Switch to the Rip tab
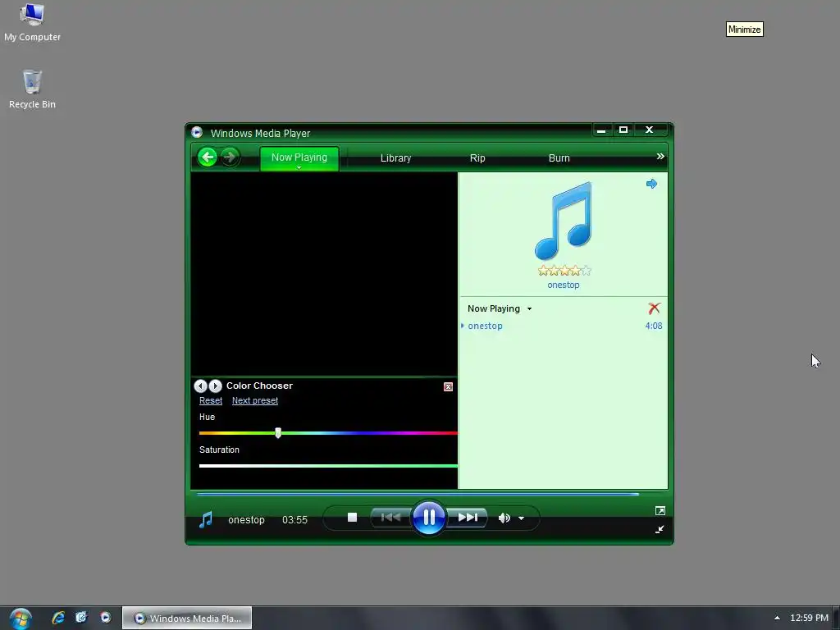 477,158
